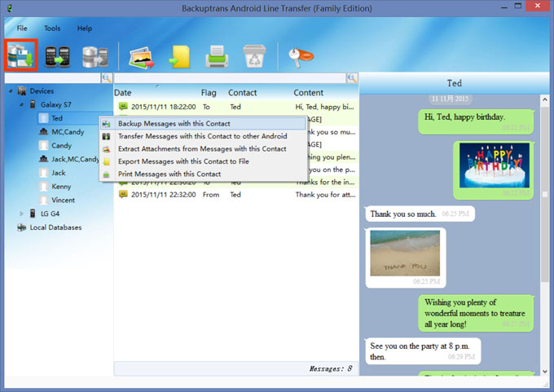Click the application icon in the title bar
Screen dimensions: 554x392
pos(10,8)
